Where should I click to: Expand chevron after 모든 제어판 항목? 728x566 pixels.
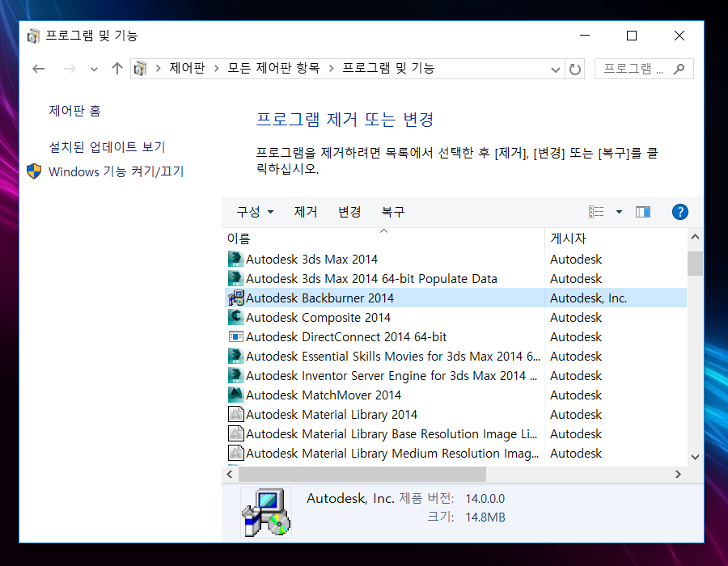[x=331, y=69]
